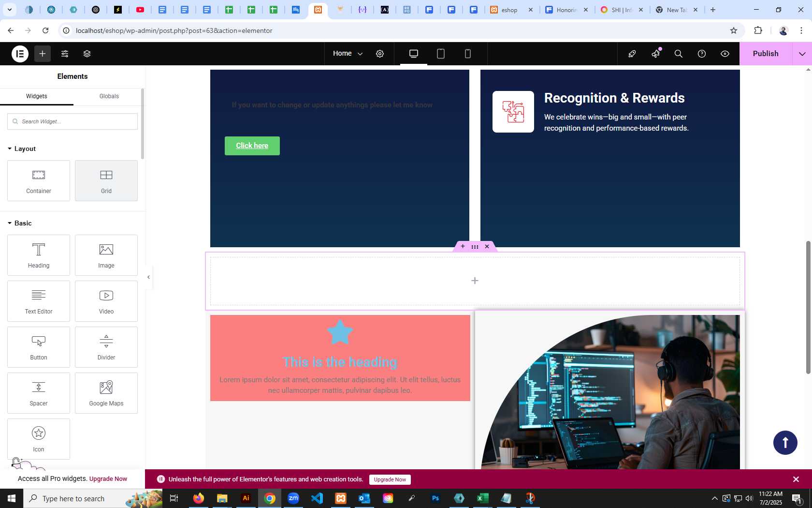This screenshot has height=508, width=812.
Task: Add container above with handle plus
Action: (463, 246)
